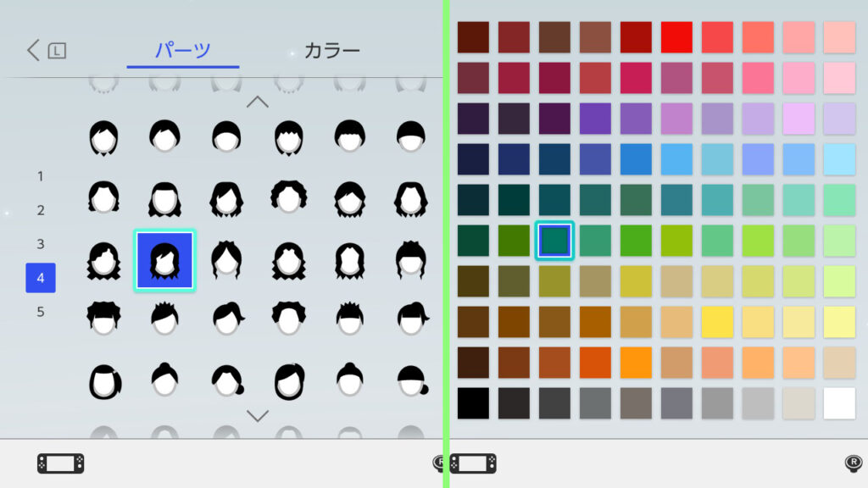Select long hair with straight bangs and top tuft
This screenshot has height=488, width=868.
411,259
